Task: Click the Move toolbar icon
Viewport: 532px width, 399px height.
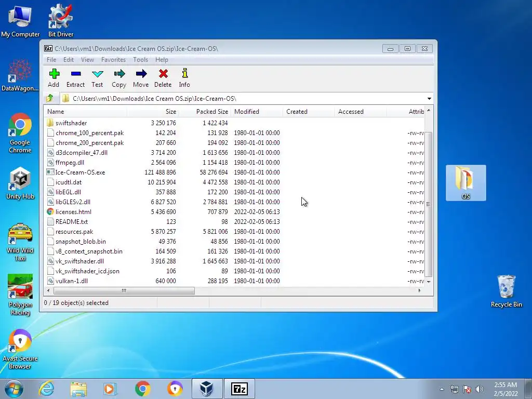Action: pyautogui.click(x=141, y=78)
